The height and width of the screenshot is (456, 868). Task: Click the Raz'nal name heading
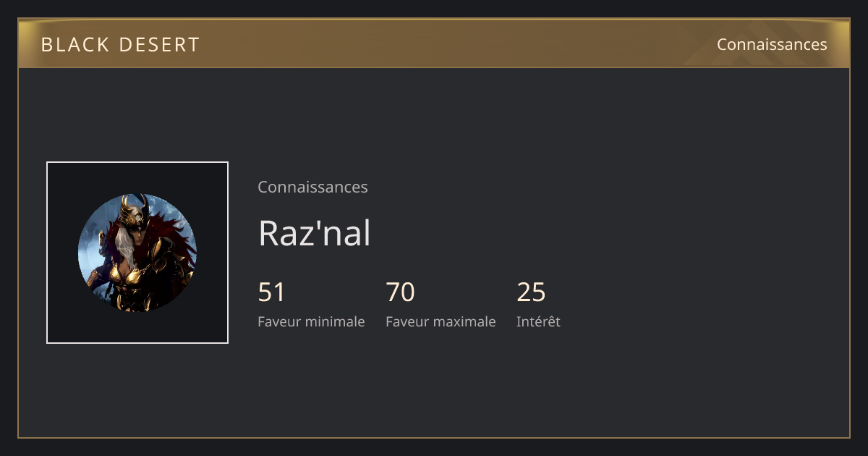pos(314,233)
